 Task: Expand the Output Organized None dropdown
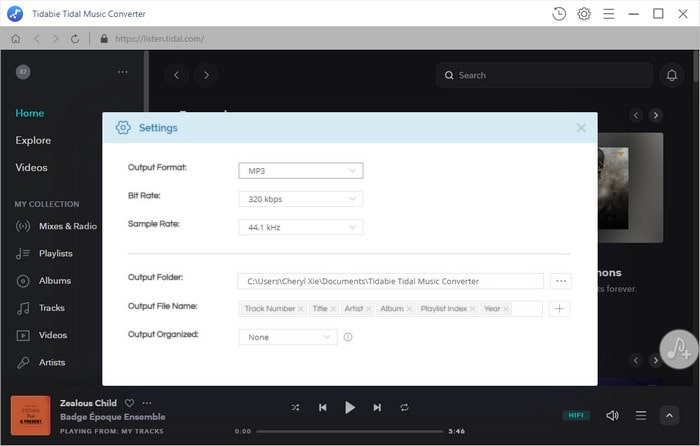click(x=288, y=337)
